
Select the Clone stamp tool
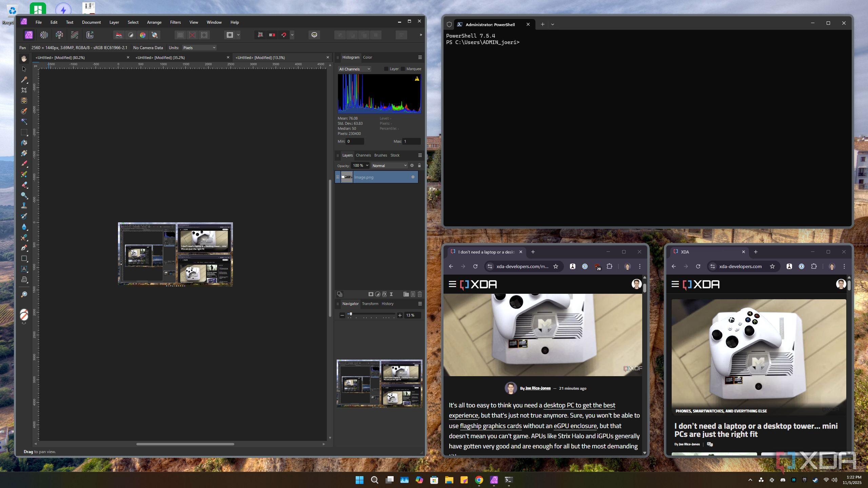pyautogui.click(x=24, y=206)
